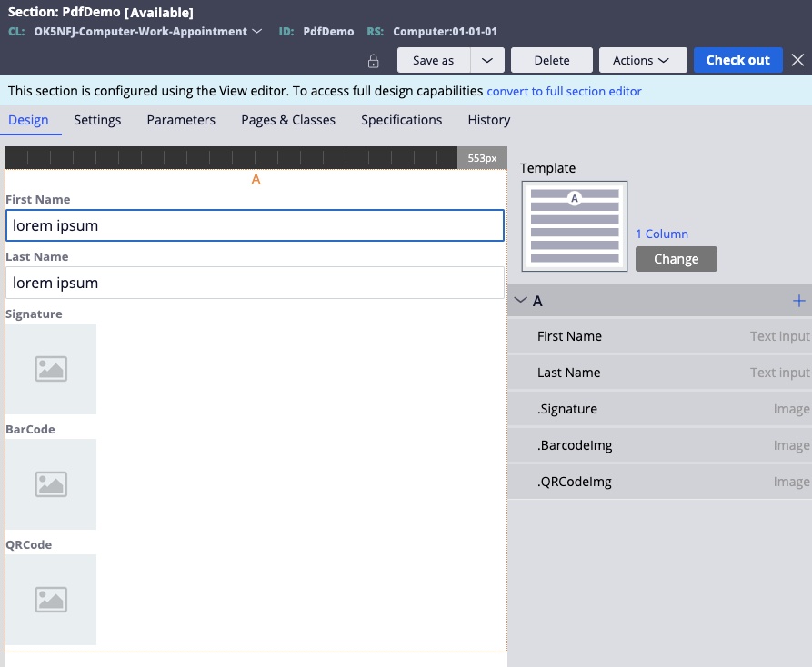This screenshot has width=812, height=667.
Task: Click the lock icon in the header
Action: coord(373,61)
